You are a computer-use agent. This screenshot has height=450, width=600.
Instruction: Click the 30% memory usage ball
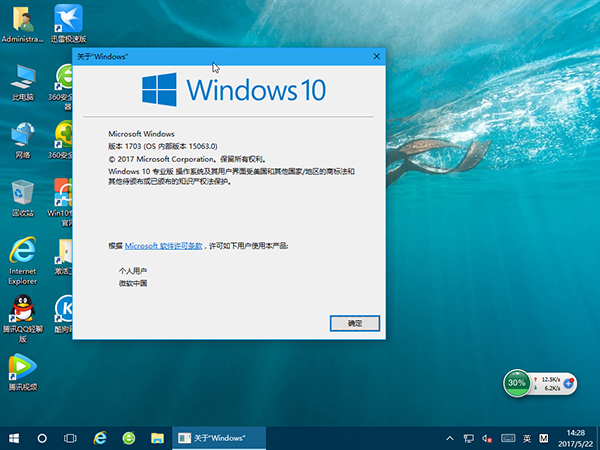point(517,382)
